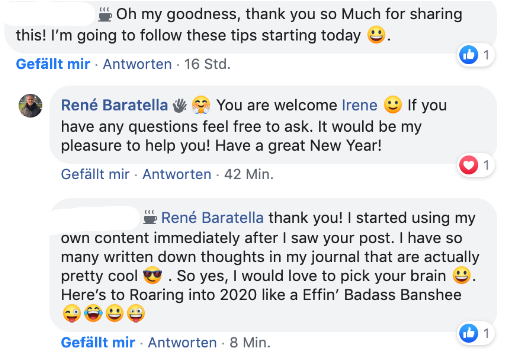Click 'Antworten' under the 16 Std. comment

click(x=137, y=64)
